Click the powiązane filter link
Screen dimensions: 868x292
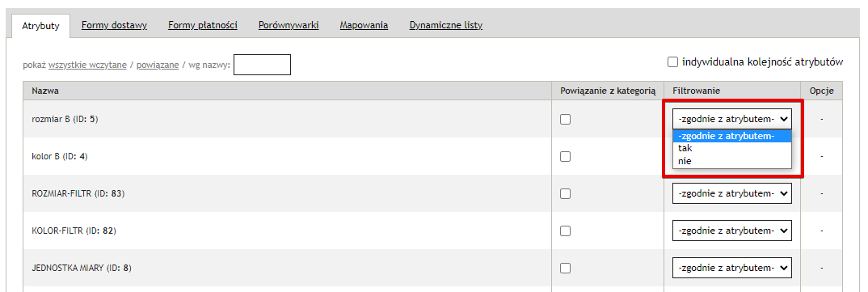tap(158, 65)
